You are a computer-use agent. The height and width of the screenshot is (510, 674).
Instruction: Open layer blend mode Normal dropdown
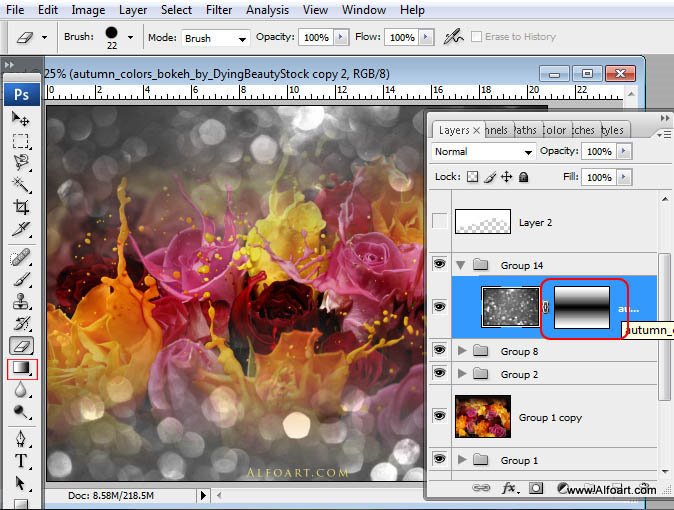[x=484, y=152]
